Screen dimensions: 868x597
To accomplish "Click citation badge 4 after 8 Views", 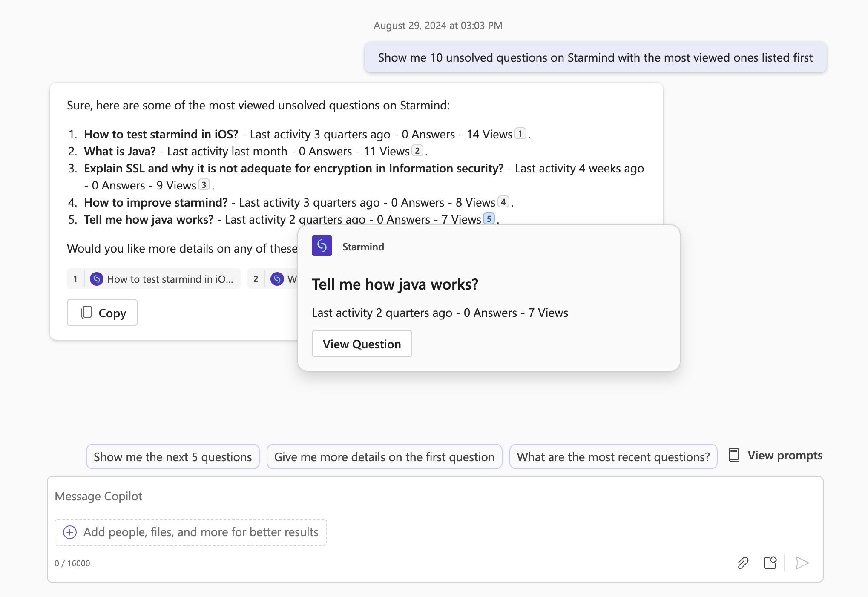I will point(503,202).
